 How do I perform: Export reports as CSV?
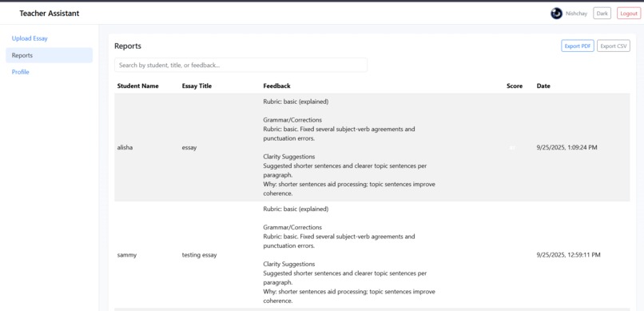[613, 46]
